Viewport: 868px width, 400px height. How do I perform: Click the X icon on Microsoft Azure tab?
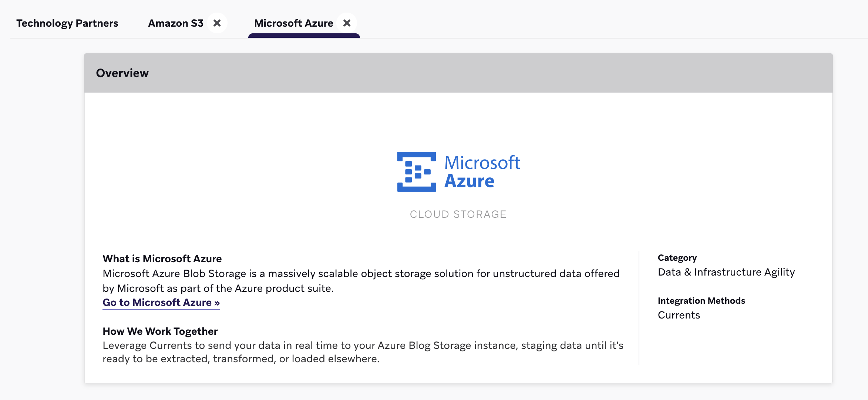click(347, 23)
